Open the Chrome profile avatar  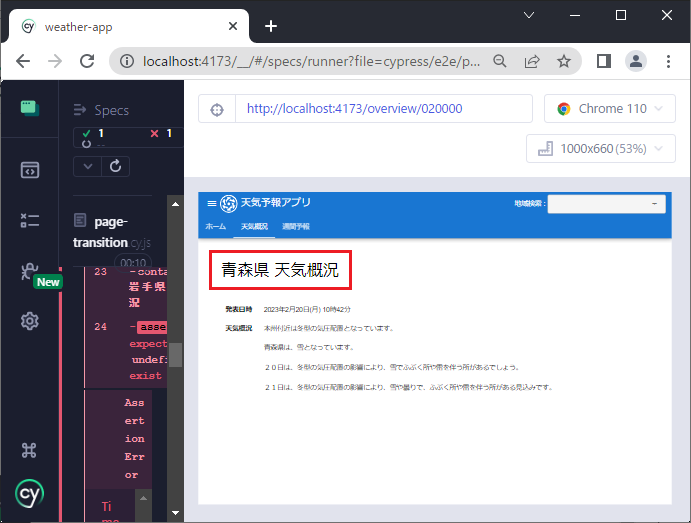click(x=636, y=61)
